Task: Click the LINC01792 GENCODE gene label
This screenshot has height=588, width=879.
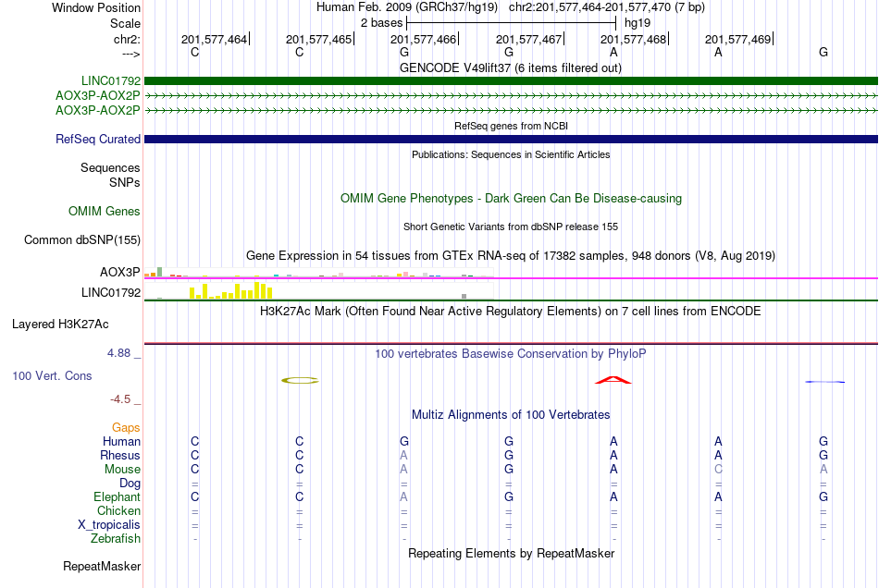Action: click(111, 80)
